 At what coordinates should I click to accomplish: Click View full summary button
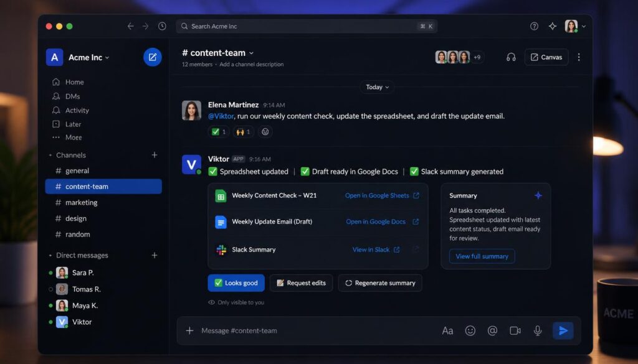pyautogui.click(x=482, y=256)
